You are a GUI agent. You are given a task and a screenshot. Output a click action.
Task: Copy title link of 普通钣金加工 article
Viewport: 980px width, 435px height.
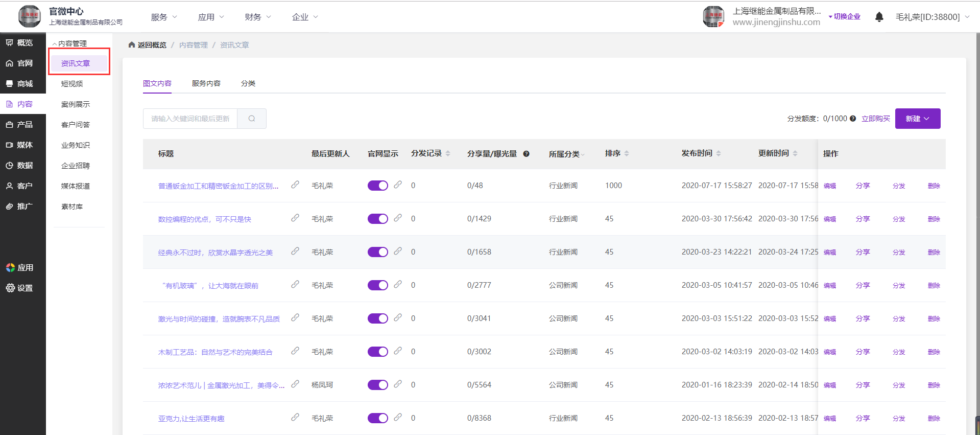[295, 185]
